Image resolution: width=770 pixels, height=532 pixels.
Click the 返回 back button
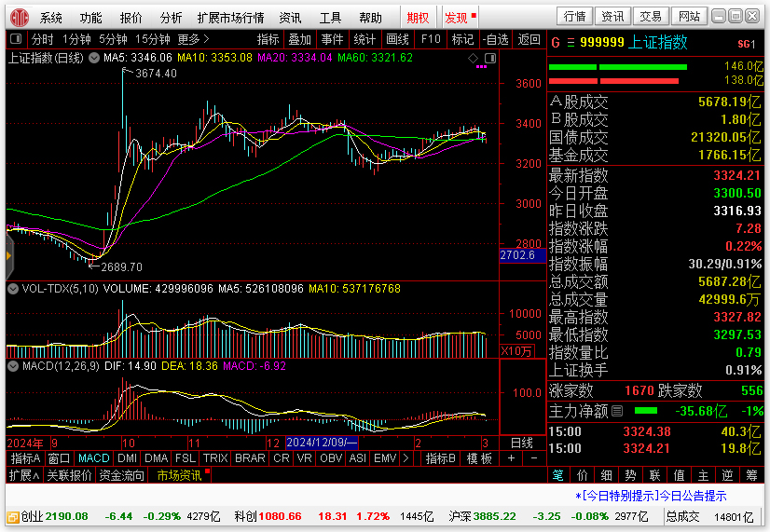click(529, 39)
